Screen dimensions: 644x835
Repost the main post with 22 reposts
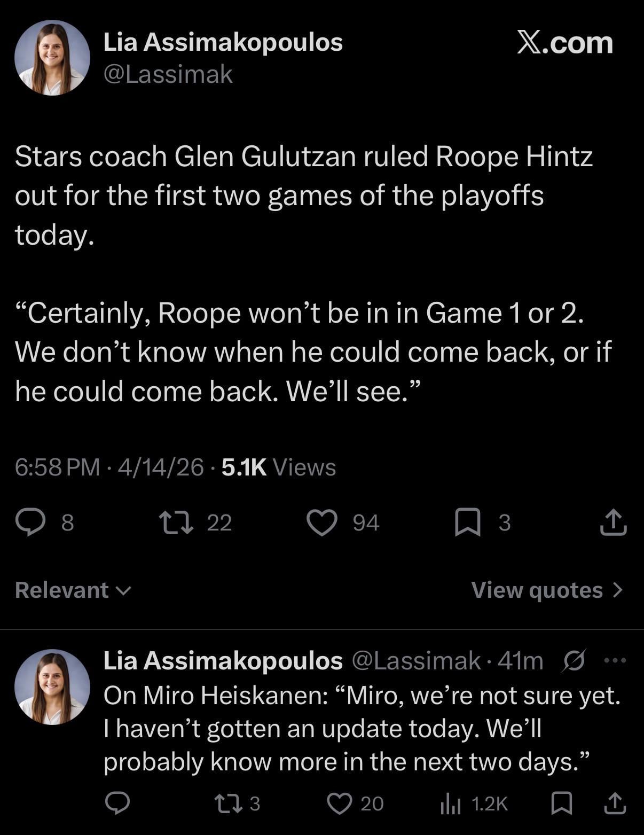tap(176, 522)
